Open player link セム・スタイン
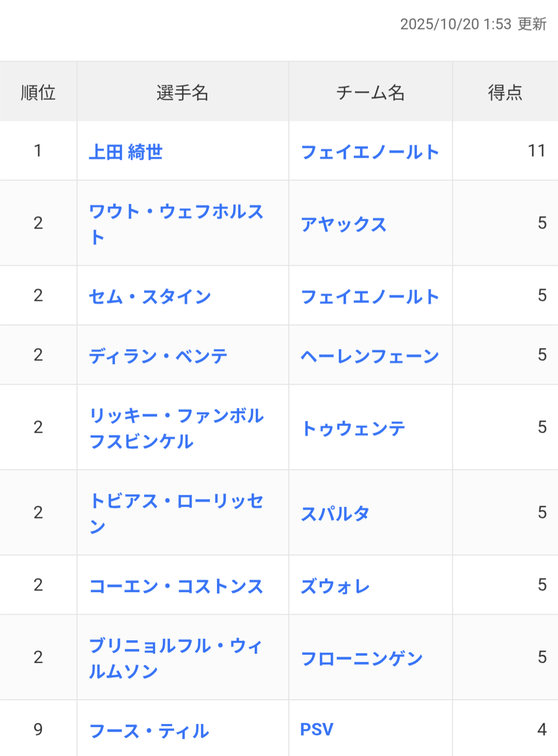Screen dimensions: 558x756 coord(150,297)
